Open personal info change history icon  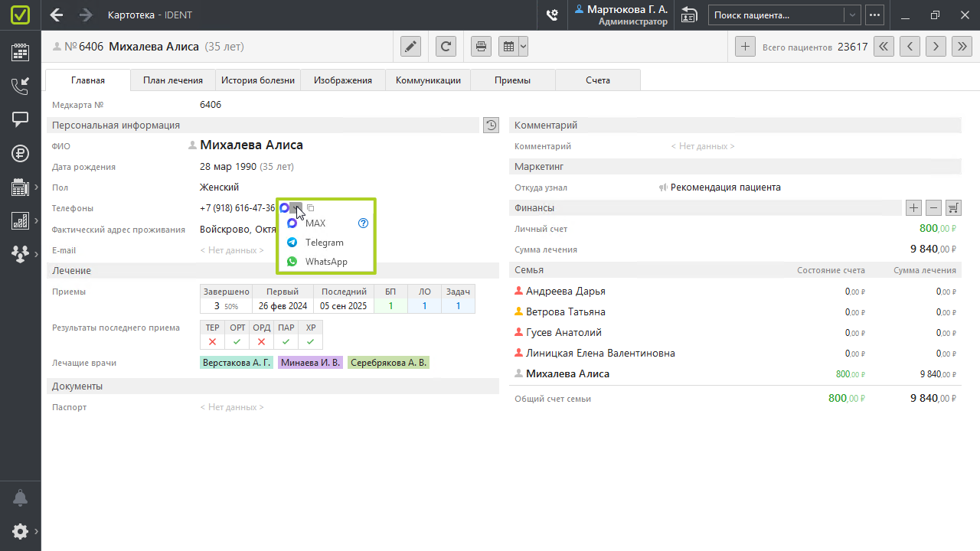pyautogui.click(x=491, y=126)
